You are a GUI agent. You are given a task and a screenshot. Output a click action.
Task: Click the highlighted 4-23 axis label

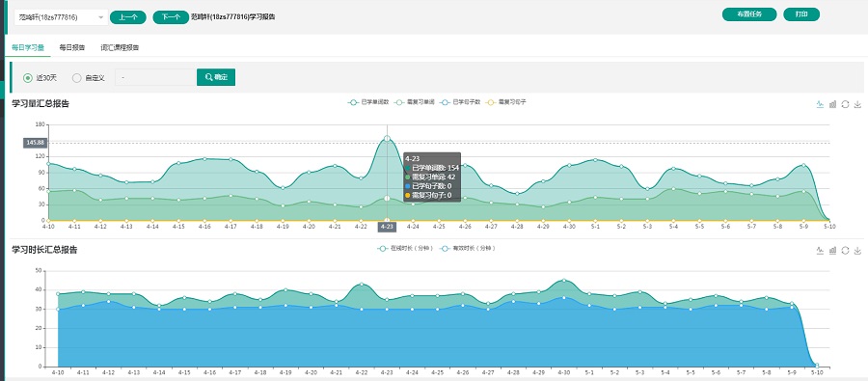coord(388,227)
